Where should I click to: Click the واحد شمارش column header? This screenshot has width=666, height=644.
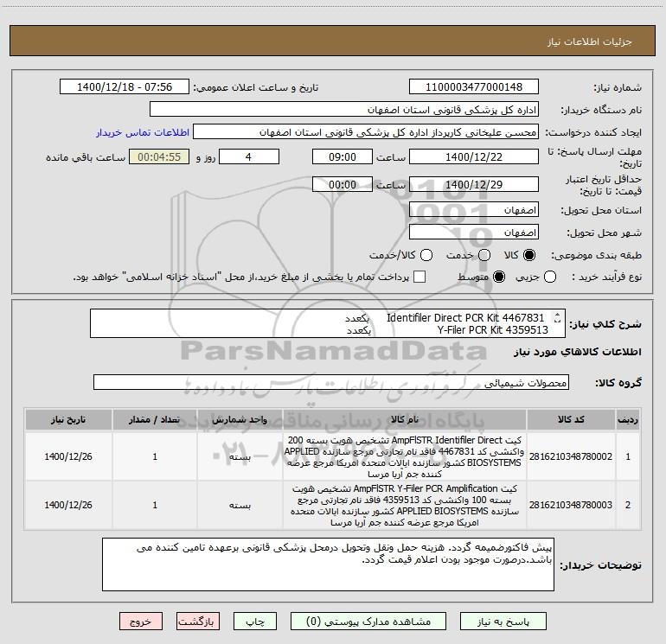240,420
